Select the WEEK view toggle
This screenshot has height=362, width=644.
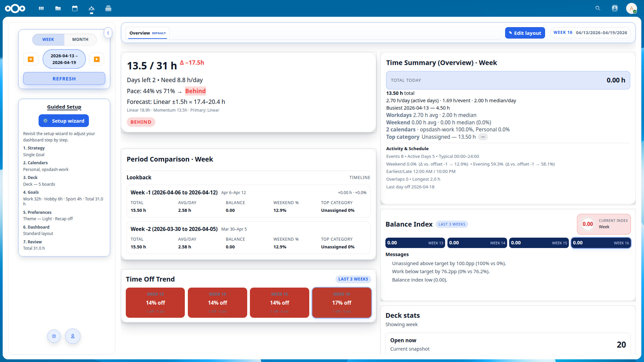point(48,39)
